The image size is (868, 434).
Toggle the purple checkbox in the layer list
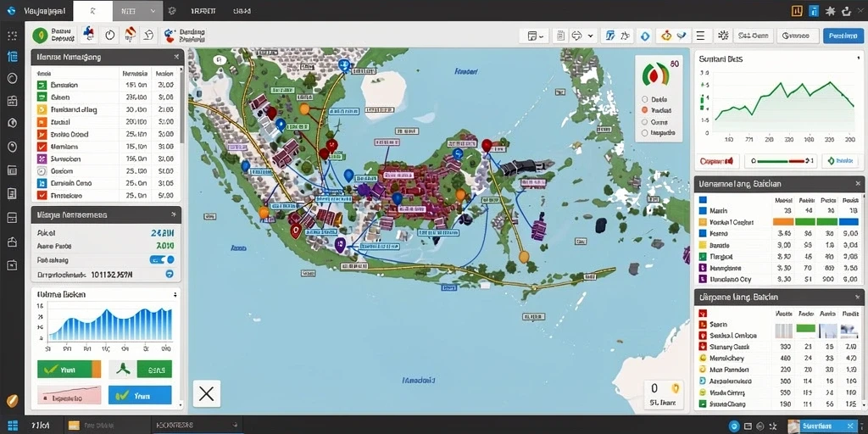tap(41, 159)
